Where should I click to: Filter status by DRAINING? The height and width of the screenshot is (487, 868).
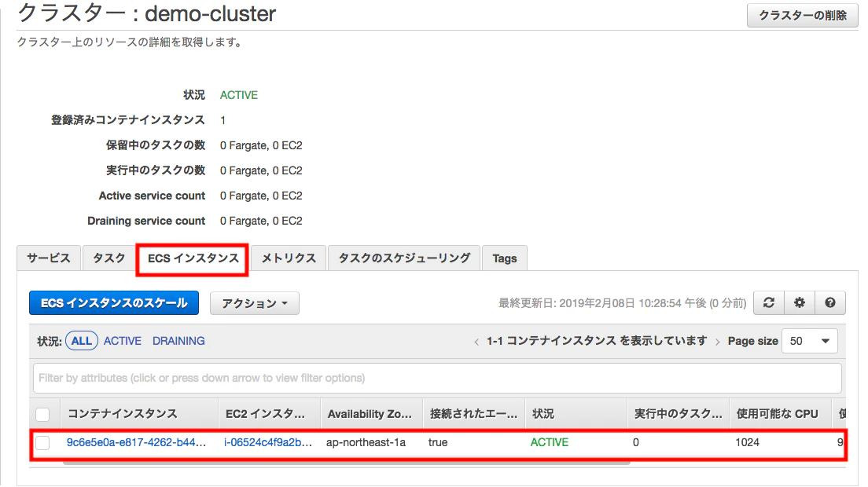178,341
